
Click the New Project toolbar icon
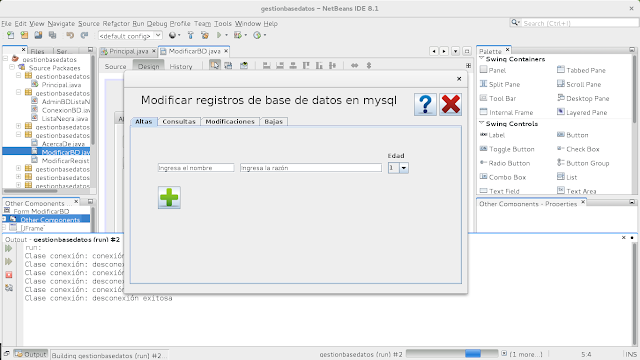click(24, 36)
